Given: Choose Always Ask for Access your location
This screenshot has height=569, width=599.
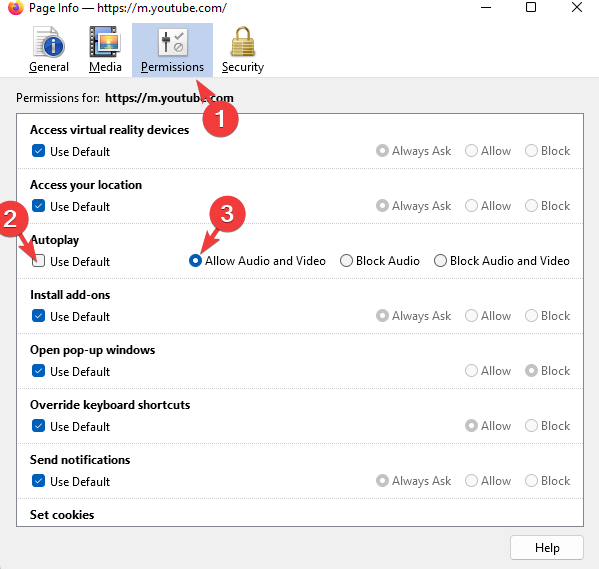Looking at the screenshot, I should tap(382, 206).
